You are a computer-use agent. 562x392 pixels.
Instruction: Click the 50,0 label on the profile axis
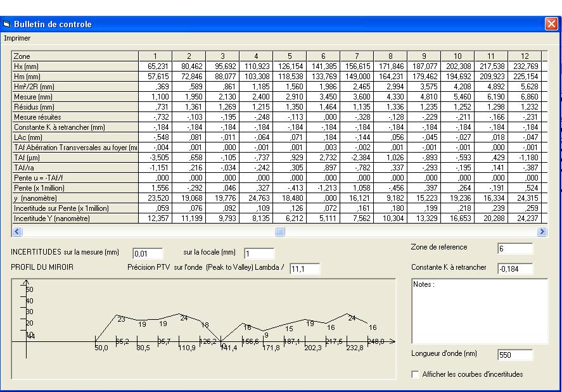click(x=101, y=348)
